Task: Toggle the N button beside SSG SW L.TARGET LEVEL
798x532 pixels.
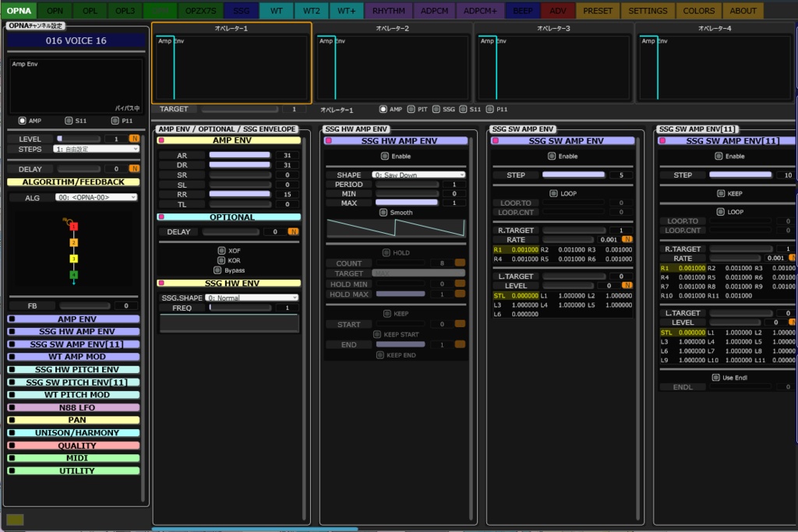Action: (627, 285)
